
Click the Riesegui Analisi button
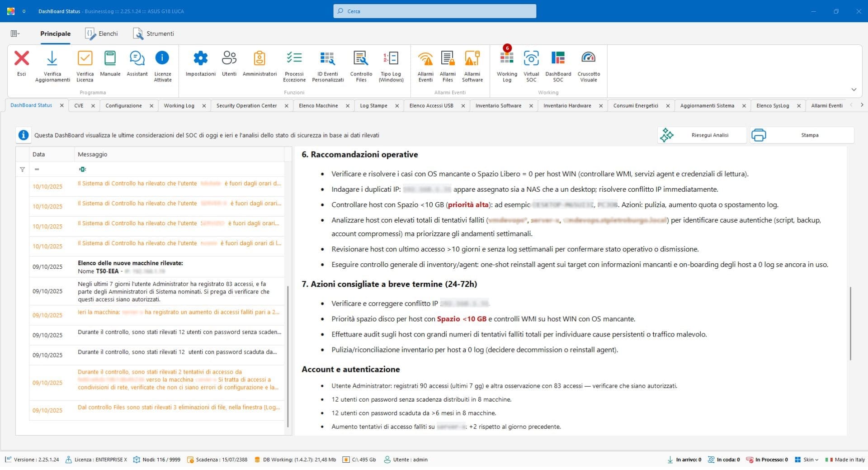[x=701, y=135]
